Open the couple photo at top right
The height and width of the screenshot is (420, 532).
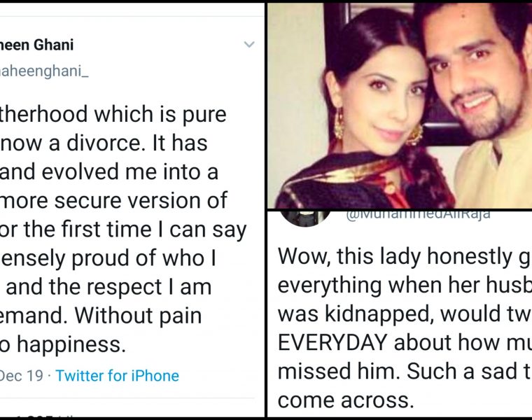click(x=399, y=105)
